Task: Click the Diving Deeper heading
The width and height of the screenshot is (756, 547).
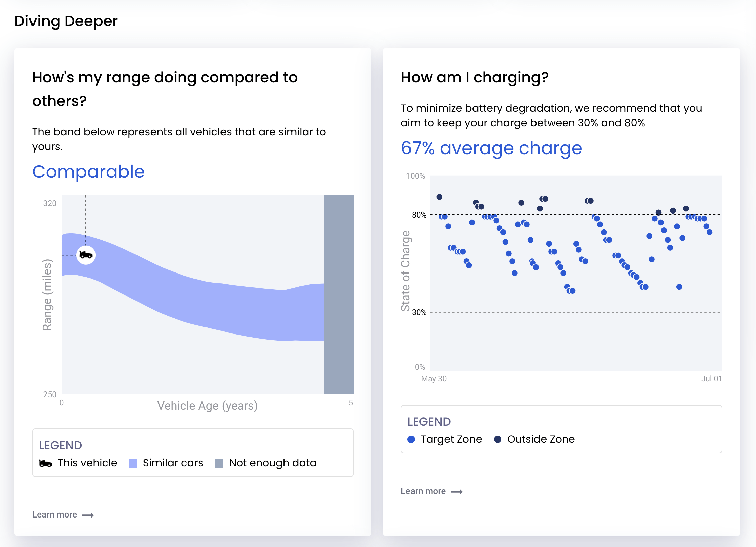Action: pos(66,21)
